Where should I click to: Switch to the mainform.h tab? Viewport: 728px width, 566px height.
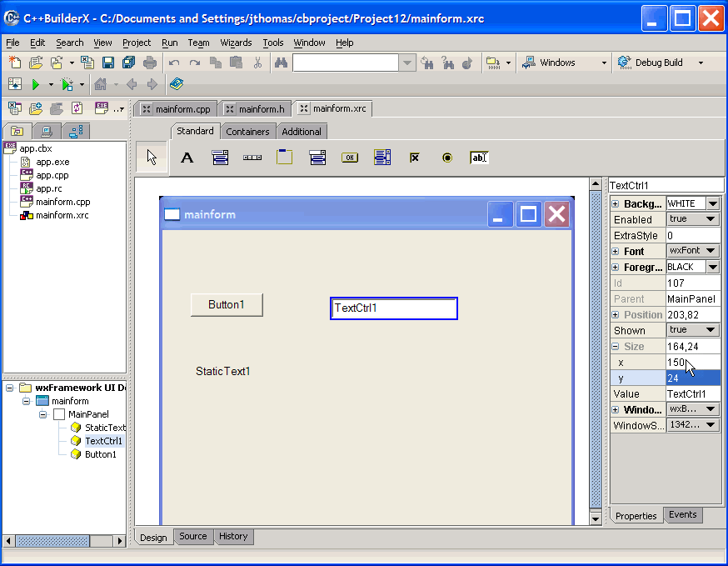pyautogui.click(x=256, y=109)
